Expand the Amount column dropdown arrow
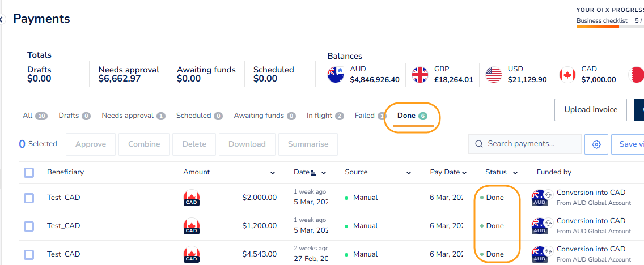 272,173
